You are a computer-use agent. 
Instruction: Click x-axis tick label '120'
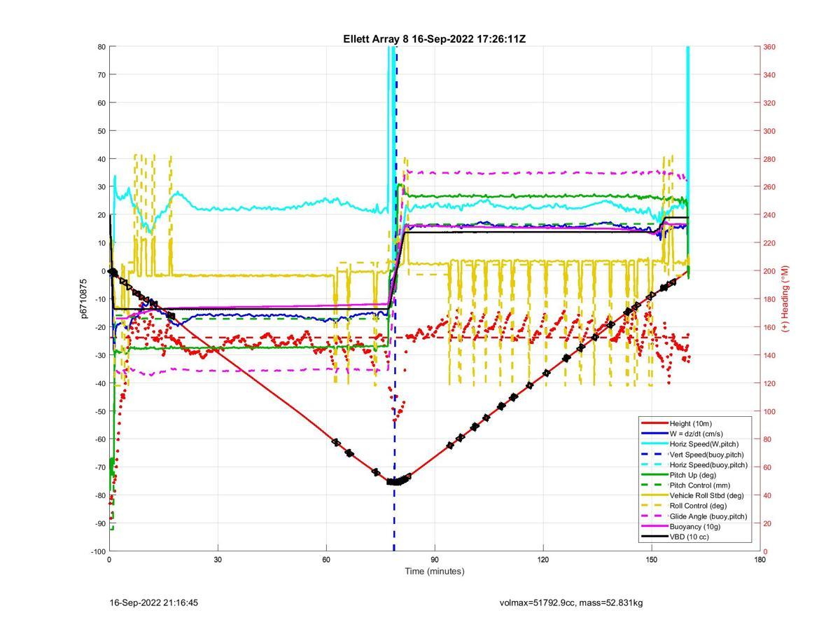click(543, 560)
